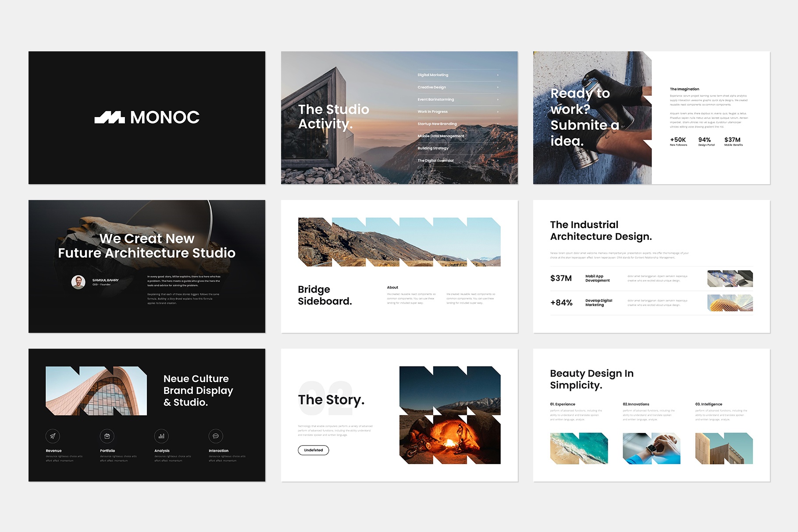This screenshot has width=798, height=532.
Task: Click Samsul Bahry's profile avatar
Action: click(x=78, y=282)
